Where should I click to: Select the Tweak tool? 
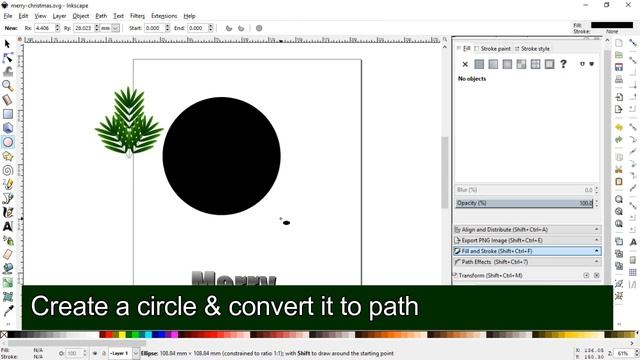(7, 72)
